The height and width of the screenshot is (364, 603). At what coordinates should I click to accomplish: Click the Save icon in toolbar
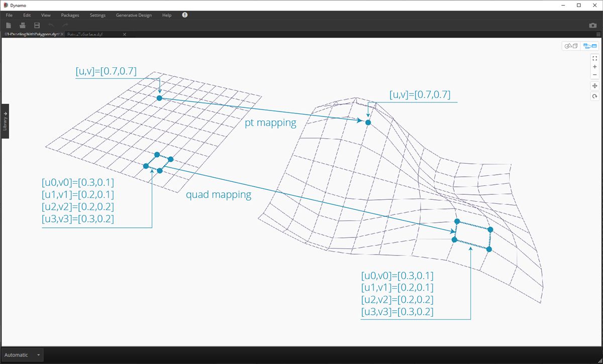click(37, 25)
